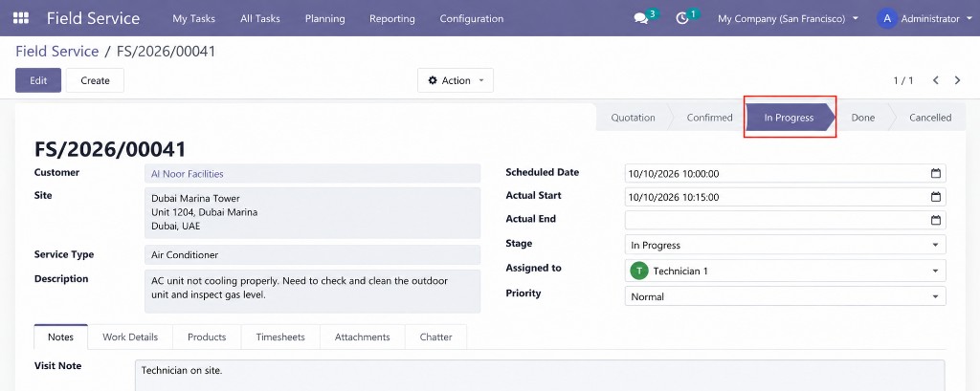Set status to Done in the statusbar
Viewport: 980px width, 391px height.
[x=862, y=118]
